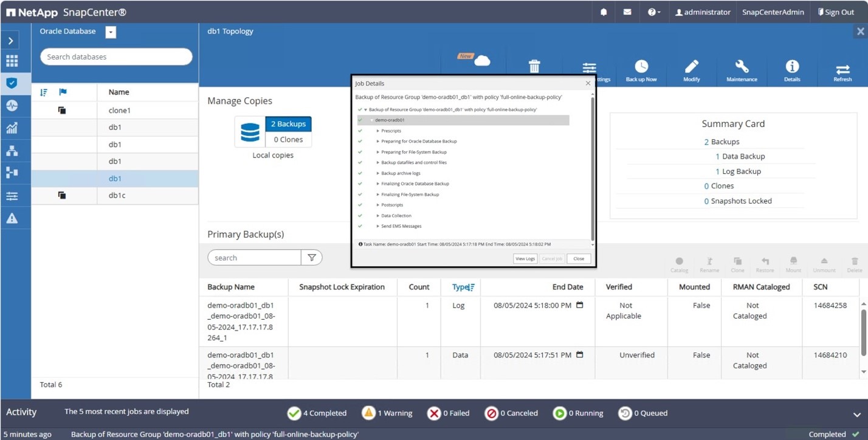Expand Backup archive logs step
The image size is (868, 440).
pos(377,173)
